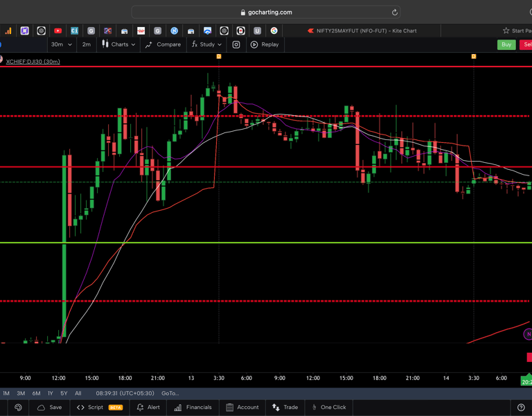Select the 5Y range button
Screen dimensions: 532x416
click(x=64, y=393)
